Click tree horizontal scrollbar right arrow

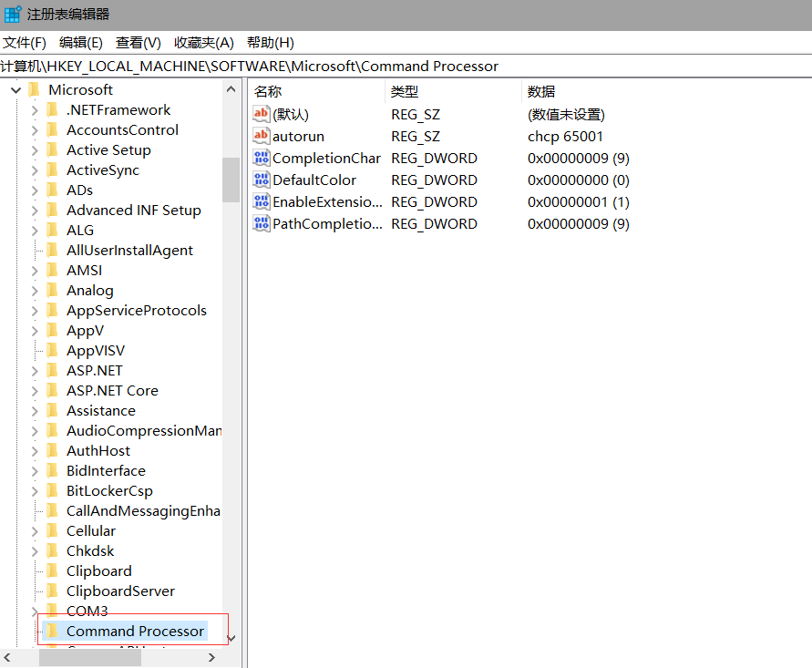211,657
